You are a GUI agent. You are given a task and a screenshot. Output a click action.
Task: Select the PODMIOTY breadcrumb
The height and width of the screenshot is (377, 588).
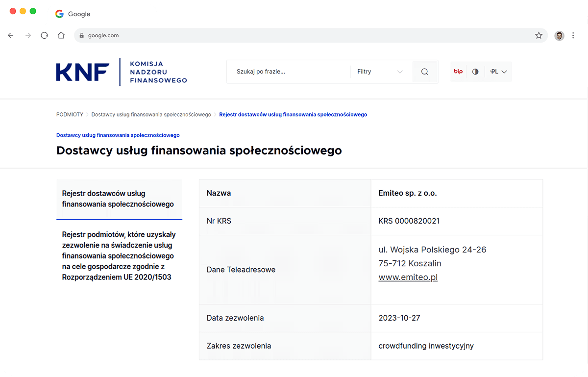70,114
